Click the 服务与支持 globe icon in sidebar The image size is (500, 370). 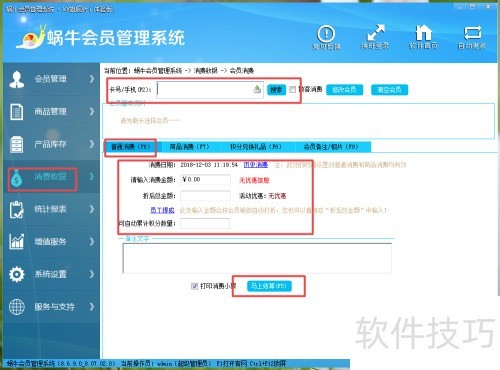pos(17,307)
